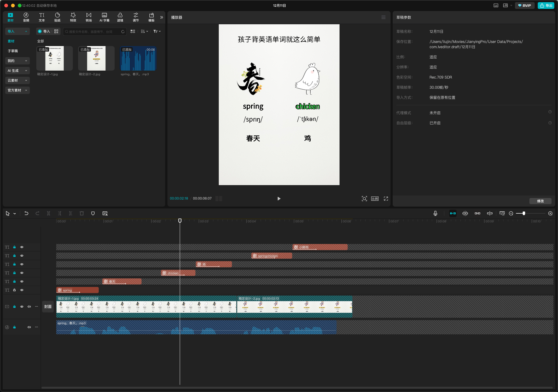
Task: Click the undo icon in timeline toolbar
Action: tap(26, 213)
